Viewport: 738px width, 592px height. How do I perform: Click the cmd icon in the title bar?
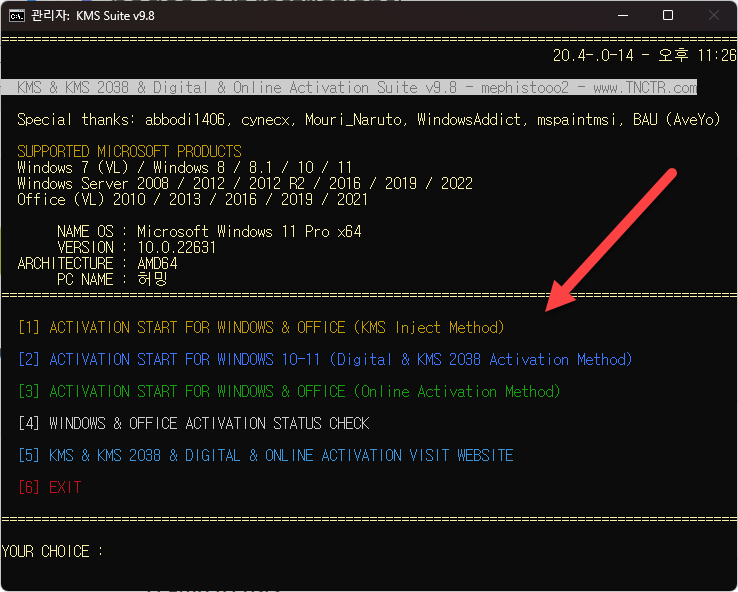click(x=16, y=16)
